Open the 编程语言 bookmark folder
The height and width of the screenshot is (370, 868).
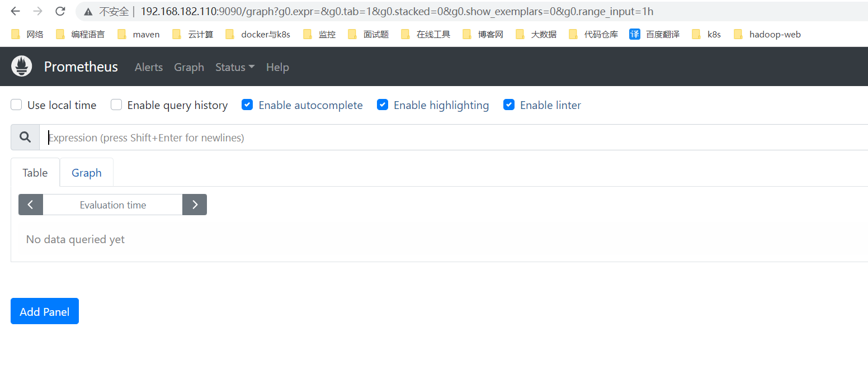[81, 35]
